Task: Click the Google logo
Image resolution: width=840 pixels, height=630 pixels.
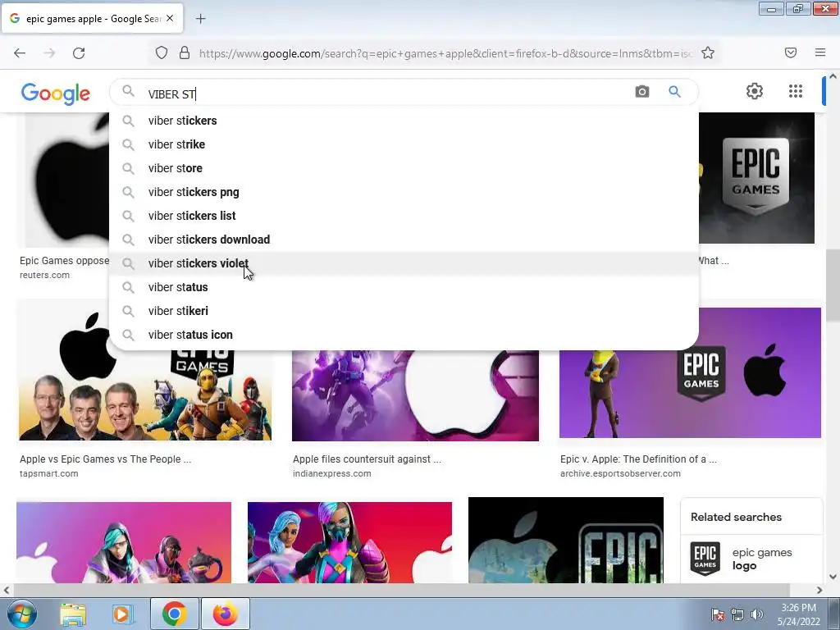Action: (55, 94)
